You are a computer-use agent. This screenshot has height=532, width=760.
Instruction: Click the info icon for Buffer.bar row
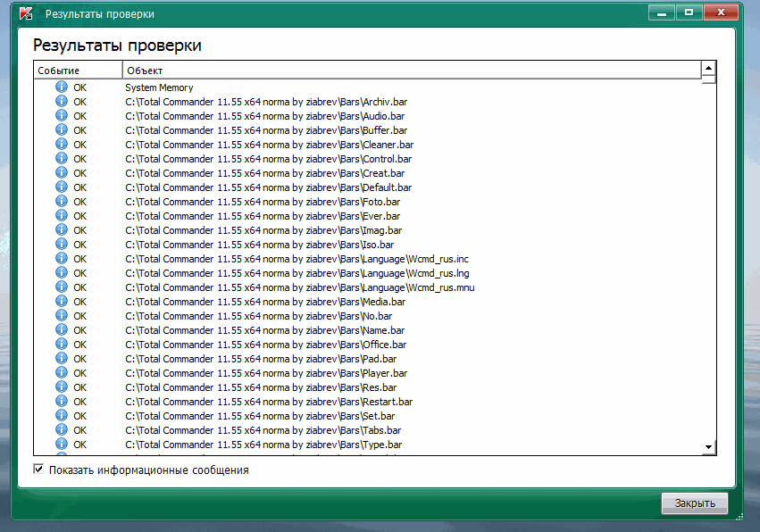(x=62, y=129)
